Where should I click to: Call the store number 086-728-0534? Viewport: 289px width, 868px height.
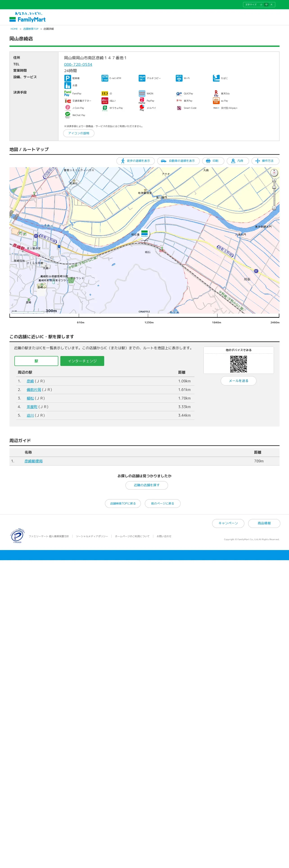pos(78,64)
